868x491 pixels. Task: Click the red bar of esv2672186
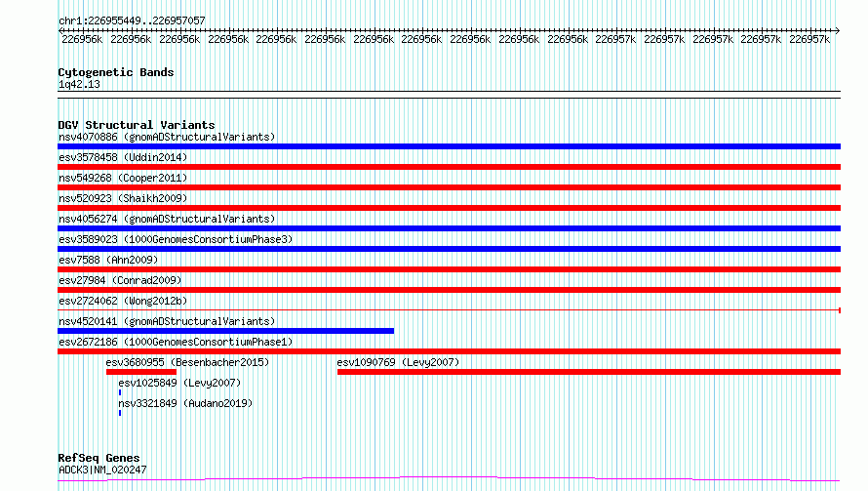click(x=449, y=351)
